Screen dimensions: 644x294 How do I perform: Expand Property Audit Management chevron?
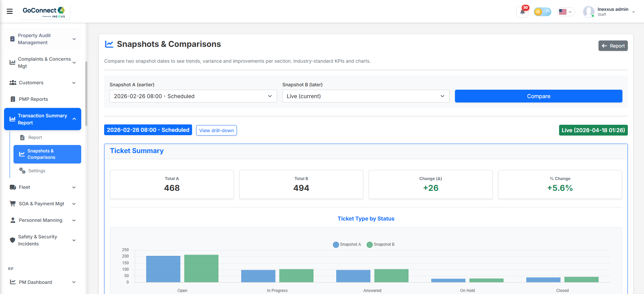coord(74,39)
